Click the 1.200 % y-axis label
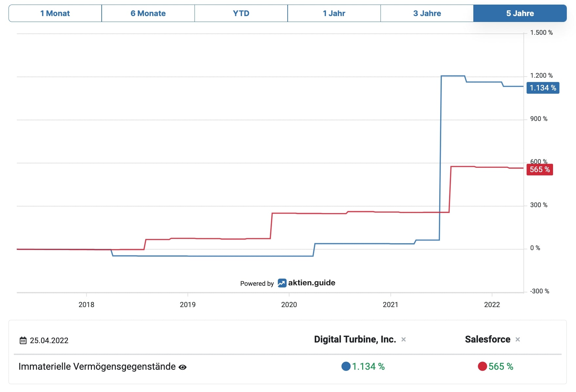 point(541,76)
